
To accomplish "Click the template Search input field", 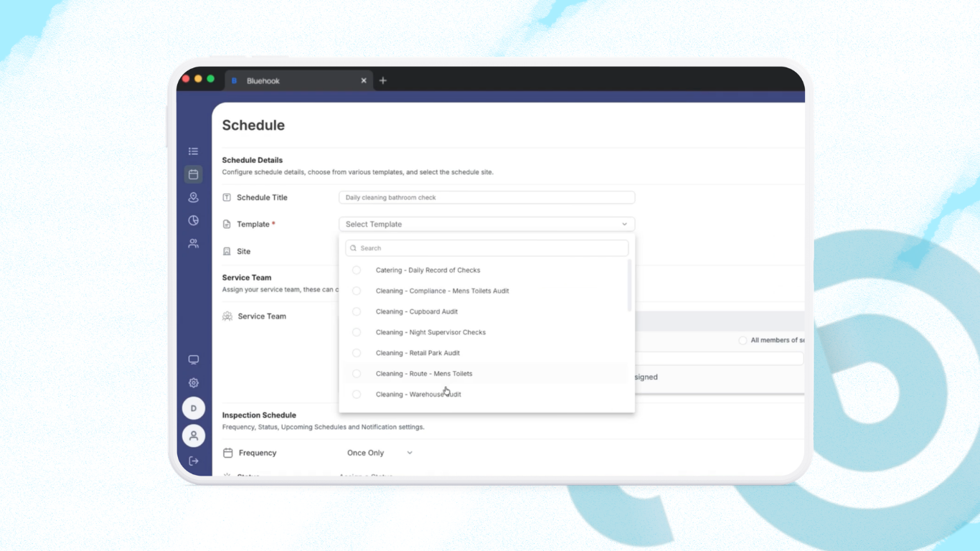I will point(486,248).
